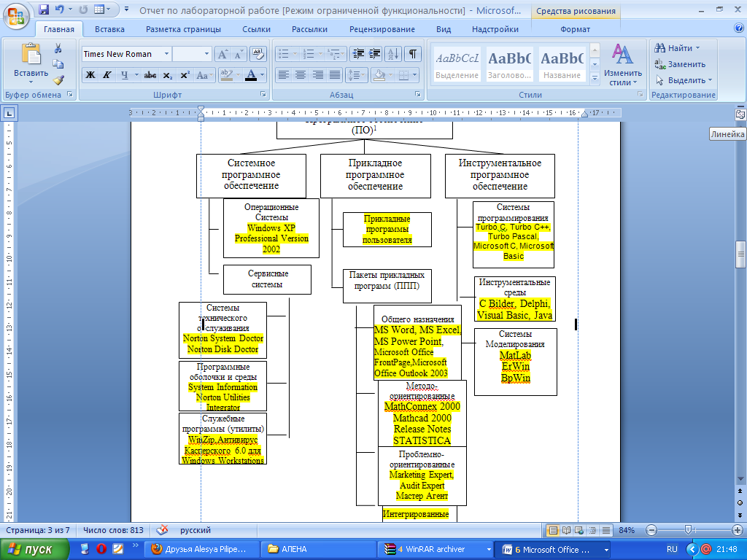Open the font name dropdown
This screenshot has width=747, height=560.
pos(166,54)
